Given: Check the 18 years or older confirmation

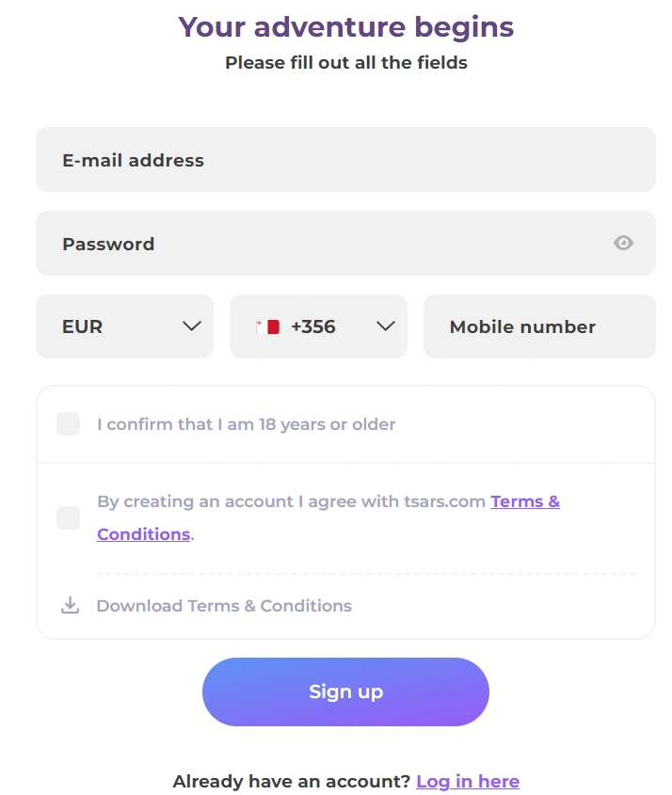Looking at the screenshot, I should [67, 423].
